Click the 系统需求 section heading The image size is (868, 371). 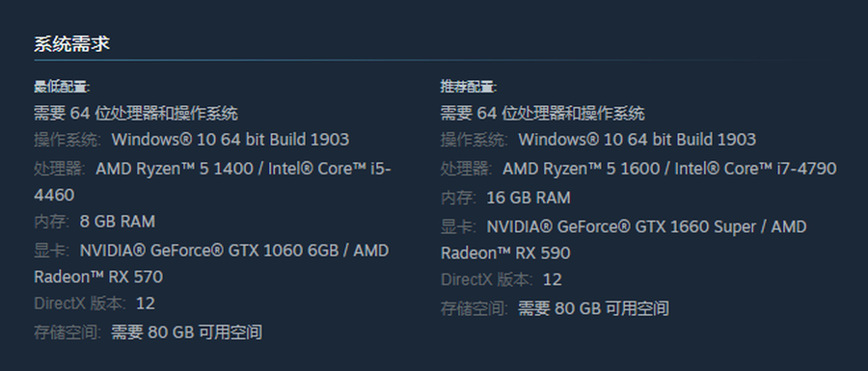72,43
